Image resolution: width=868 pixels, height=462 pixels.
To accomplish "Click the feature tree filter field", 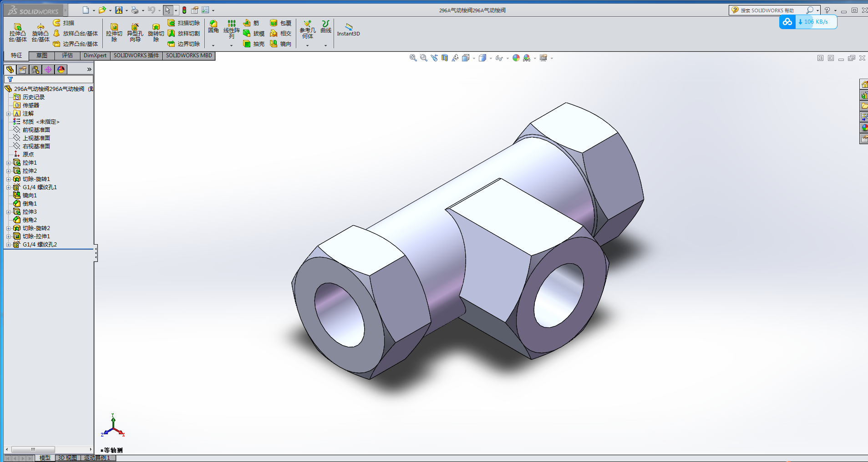I will point(49,79).
